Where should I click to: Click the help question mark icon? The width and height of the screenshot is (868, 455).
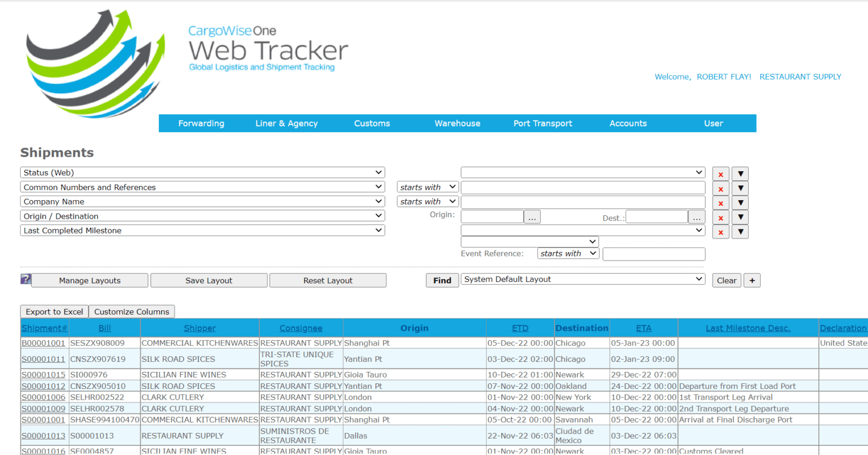pyautogui.click(x=25, y=279)
